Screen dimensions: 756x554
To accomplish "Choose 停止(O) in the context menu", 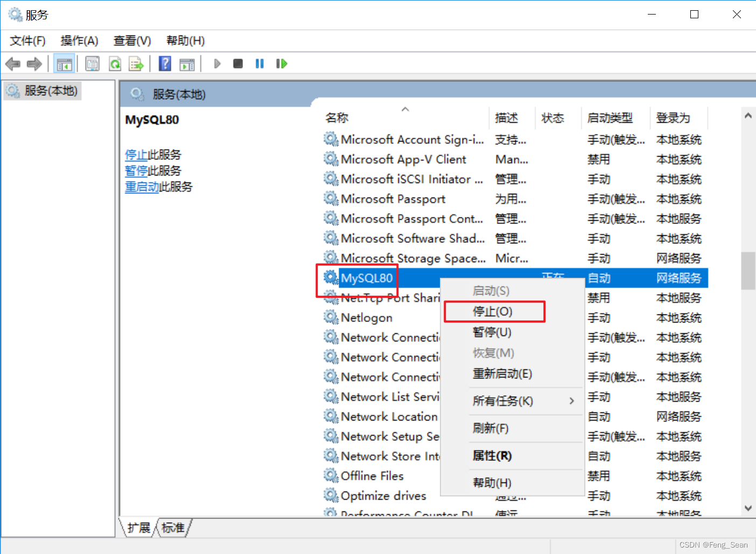I will click(493, 312).
